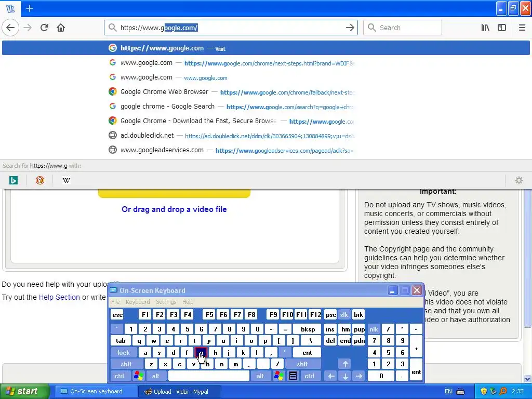Image resolution: width=532 pixels, height=399 pixels.
Task: Click the F5 function key
Action: point(209,314)
